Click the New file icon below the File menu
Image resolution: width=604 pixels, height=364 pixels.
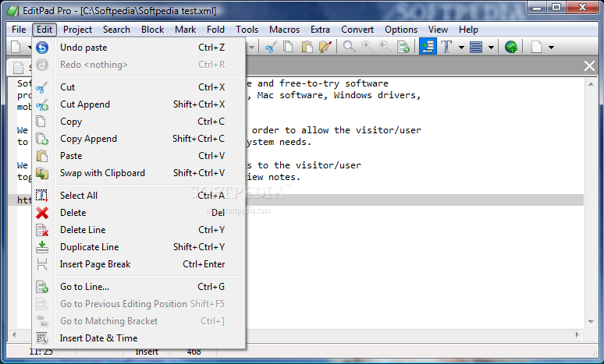tap(16, 47)
